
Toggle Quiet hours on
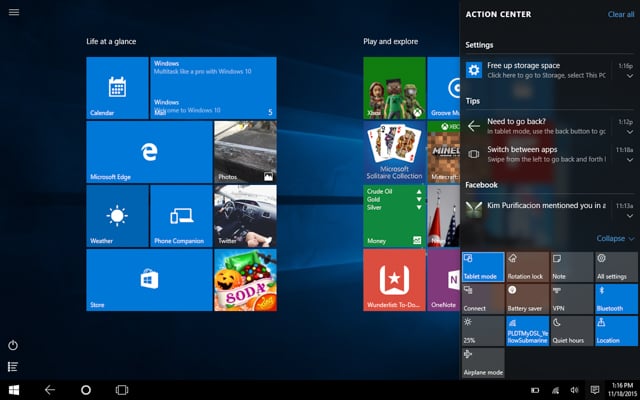tap(571, 329)
